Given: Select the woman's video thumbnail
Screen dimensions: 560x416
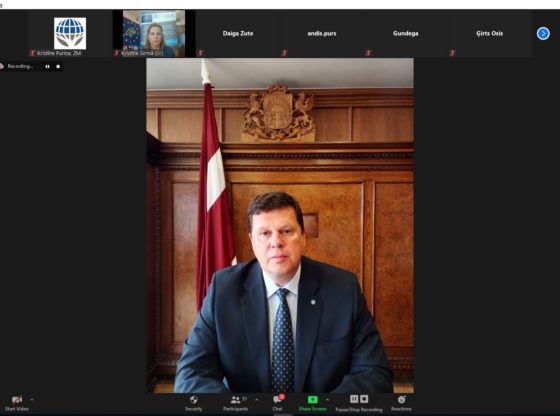Looking at the screenshot, I should tap(154, 34).
